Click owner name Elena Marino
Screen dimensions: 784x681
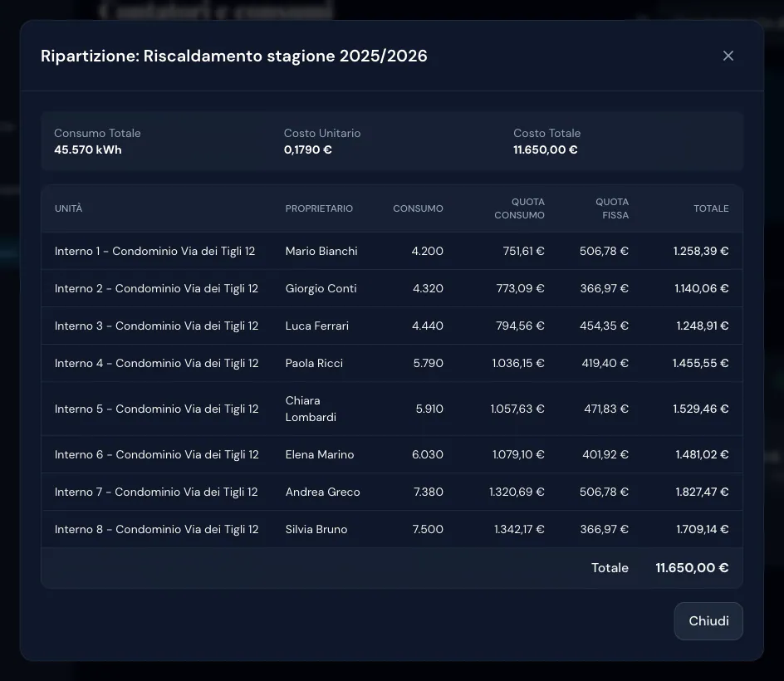(x=320, y=454)
